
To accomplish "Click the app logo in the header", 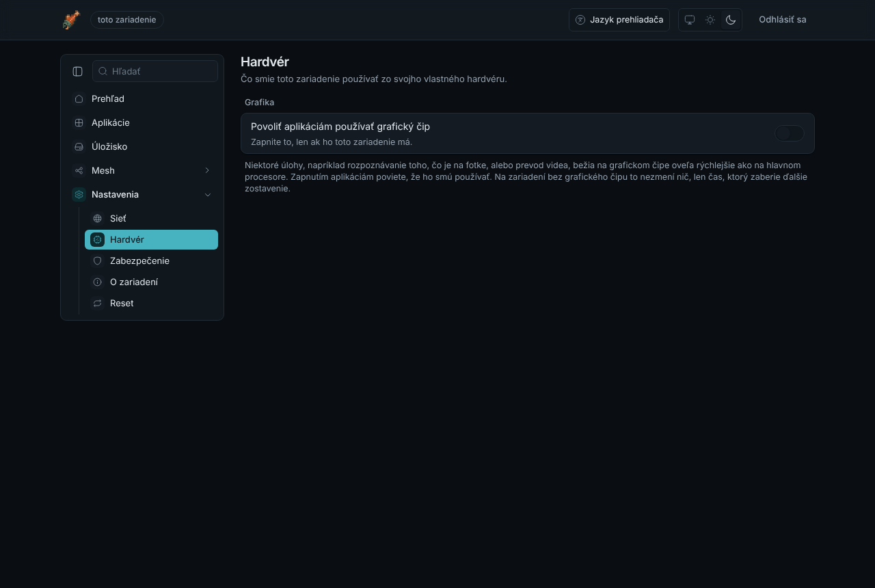I will (71, 20).
